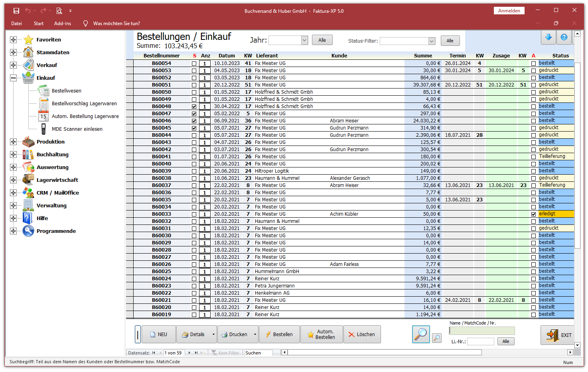Screen dimensions: 588x372
Task: Click the print preview icon in title bar
Action: [59, 11]
